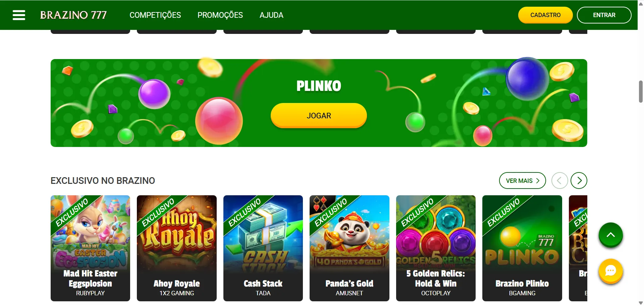This screenshot has height=306, width=644.
Task: Click the Brazino 777 logo
Action: (x=73, y=15)
